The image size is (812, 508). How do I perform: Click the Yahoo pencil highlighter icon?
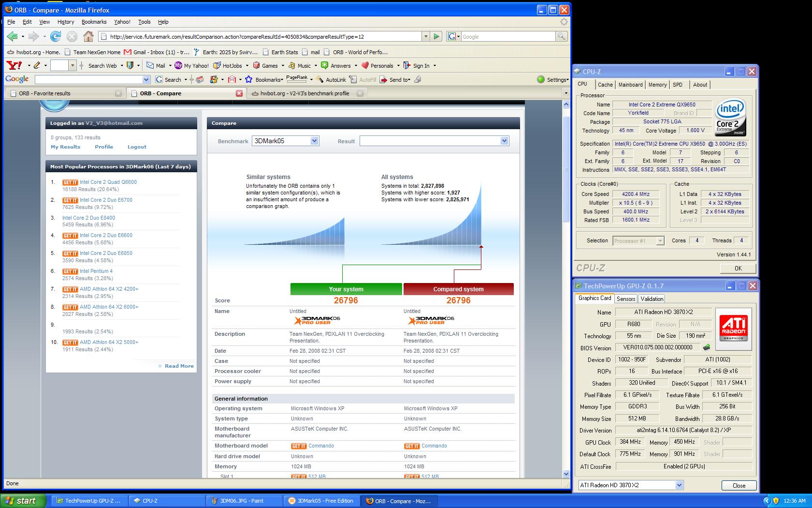(x=37, y=65)
